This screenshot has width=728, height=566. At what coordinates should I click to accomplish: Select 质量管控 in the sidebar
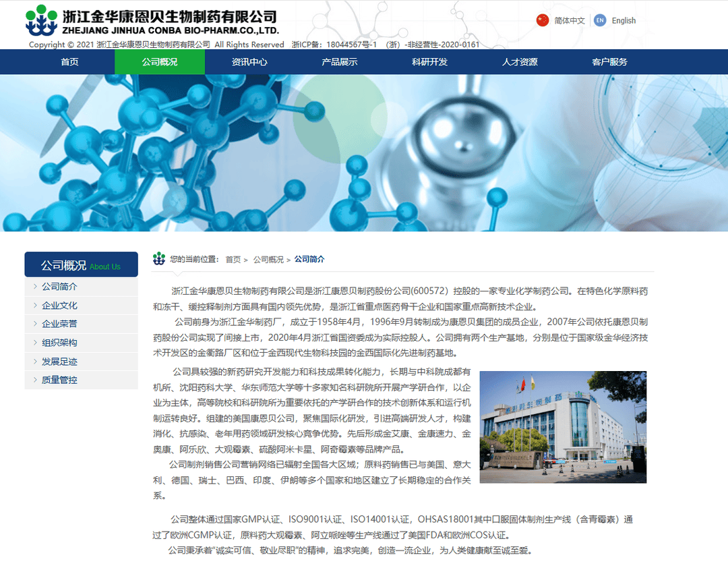(x=82, y=380)
